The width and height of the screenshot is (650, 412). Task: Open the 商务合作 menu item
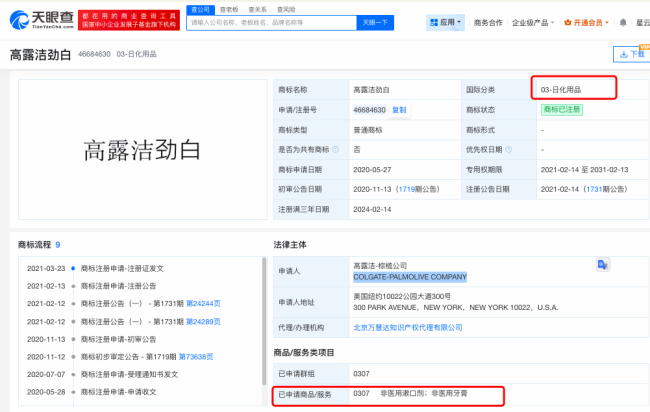[488, 22]
